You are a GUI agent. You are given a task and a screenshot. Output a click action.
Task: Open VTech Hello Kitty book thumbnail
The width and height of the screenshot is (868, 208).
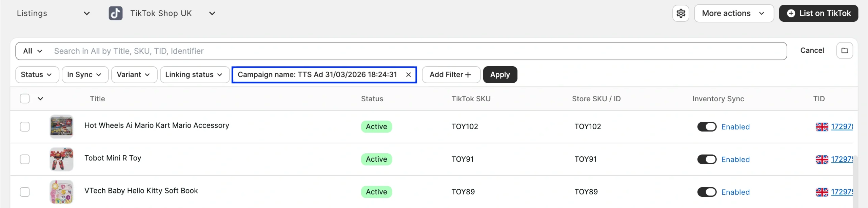coord(61,192)
